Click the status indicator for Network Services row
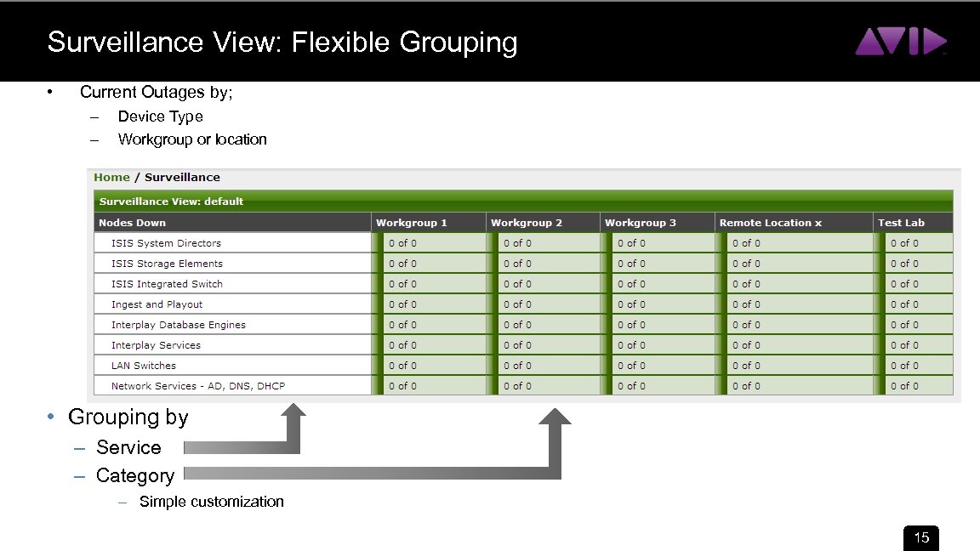 [435, 385]
